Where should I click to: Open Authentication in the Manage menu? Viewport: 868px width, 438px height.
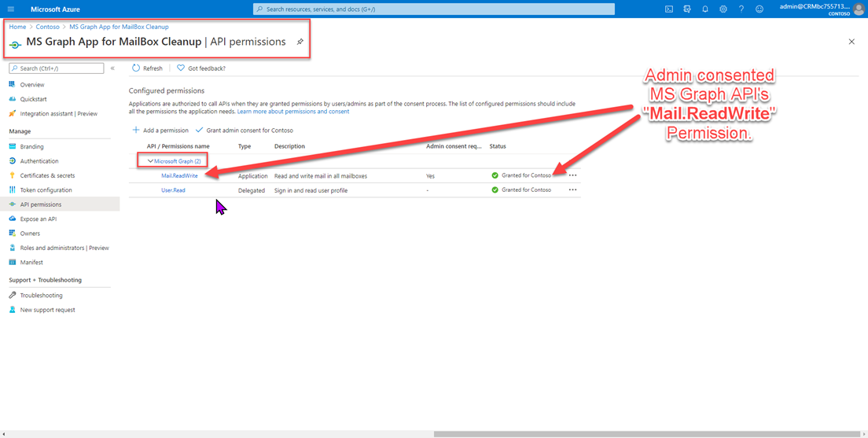(x=39, y=161)
